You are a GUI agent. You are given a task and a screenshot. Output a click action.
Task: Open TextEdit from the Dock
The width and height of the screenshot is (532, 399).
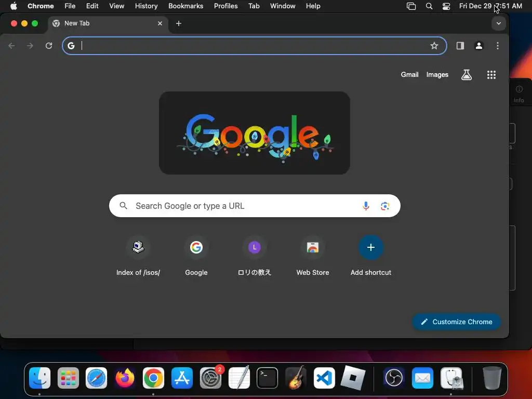click(239, 378)
